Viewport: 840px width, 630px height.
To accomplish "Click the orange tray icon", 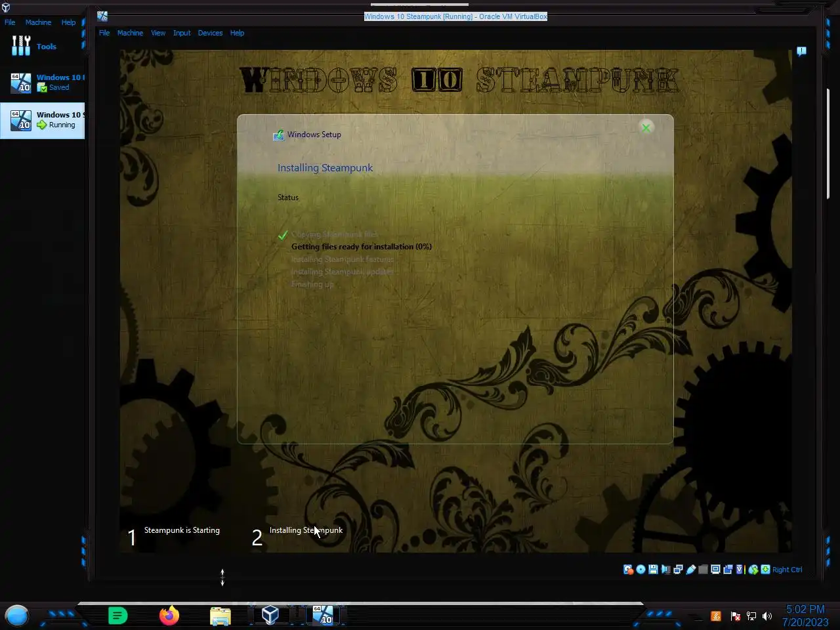I will pyautogui.click(x=716, y=616).
